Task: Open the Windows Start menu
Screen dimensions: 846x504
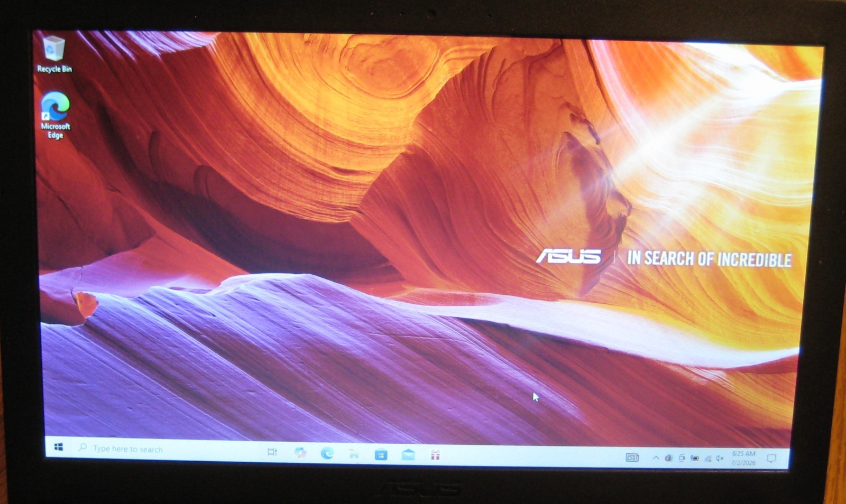Action: click(x=59, y=447)
